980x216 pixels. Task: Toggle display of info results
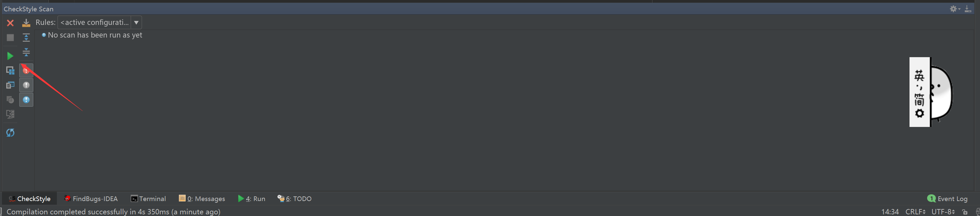(26, 100)
